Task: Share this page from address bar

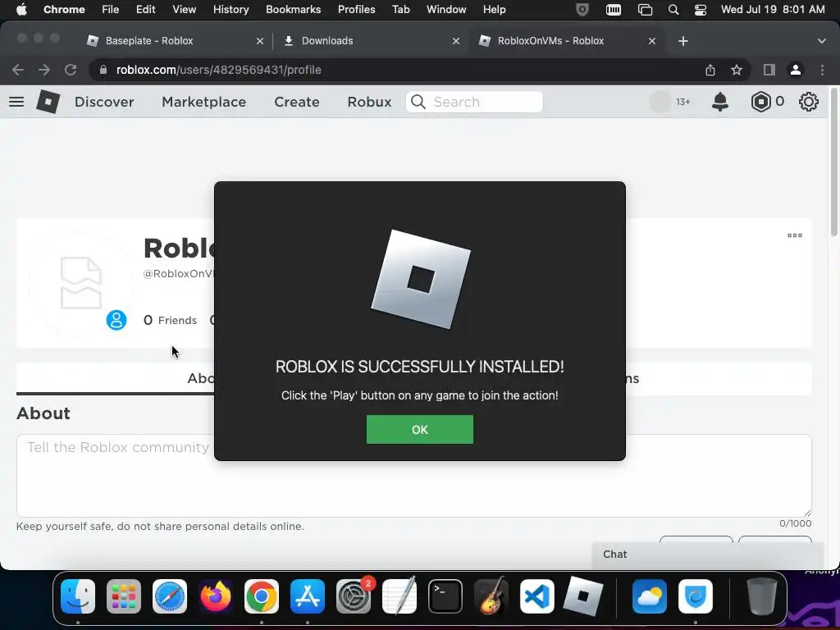Action: (x=710, y=70)
